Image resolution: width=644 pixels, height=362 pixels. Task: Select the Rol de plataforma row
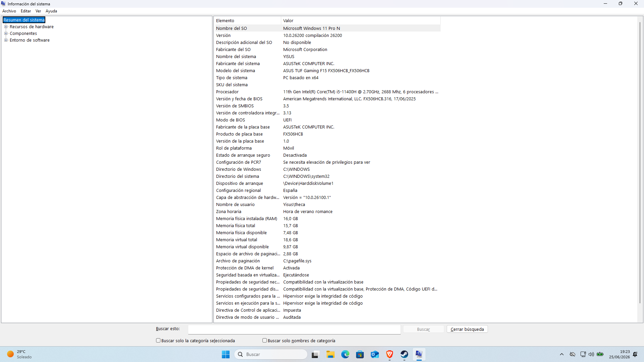(327, 148)
